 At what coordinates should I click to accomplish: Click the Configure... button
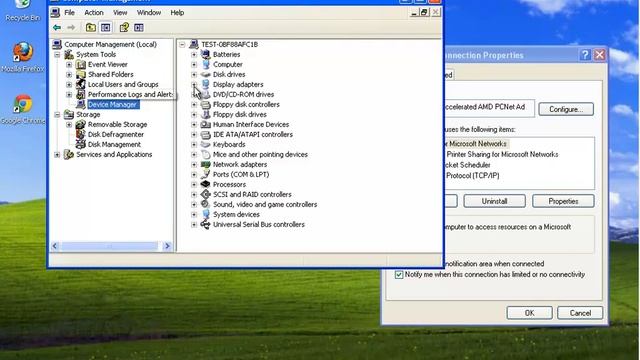566,109
